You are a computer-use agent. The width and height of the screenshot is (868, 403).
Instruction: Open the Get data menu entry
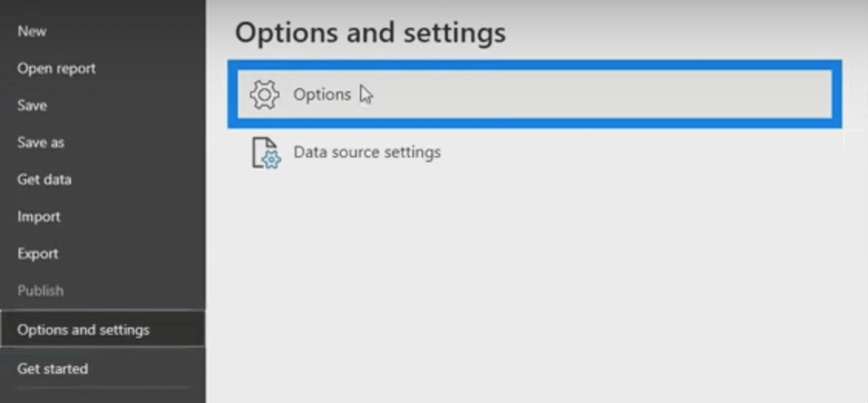(44, 180)
